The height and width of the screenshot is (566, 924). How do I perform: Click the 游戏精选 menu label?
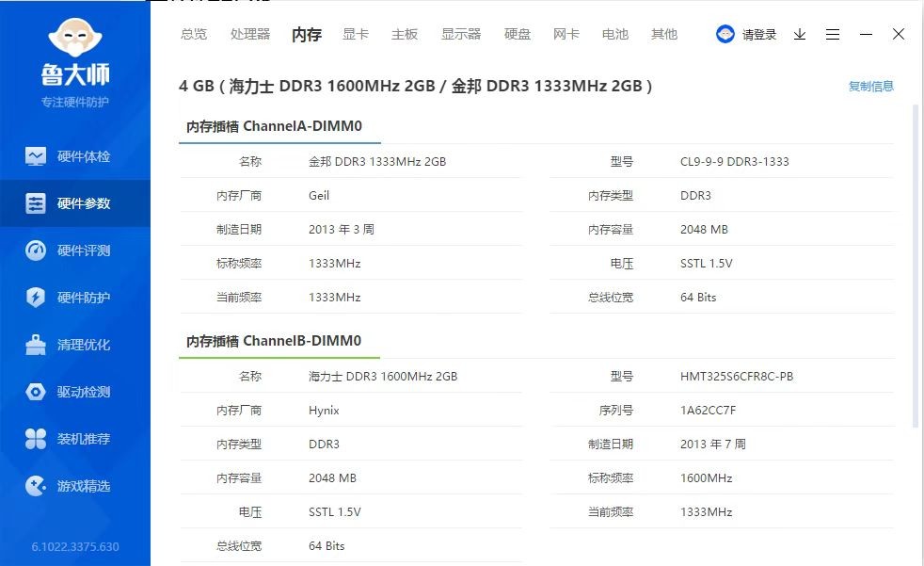click(84, 486)
